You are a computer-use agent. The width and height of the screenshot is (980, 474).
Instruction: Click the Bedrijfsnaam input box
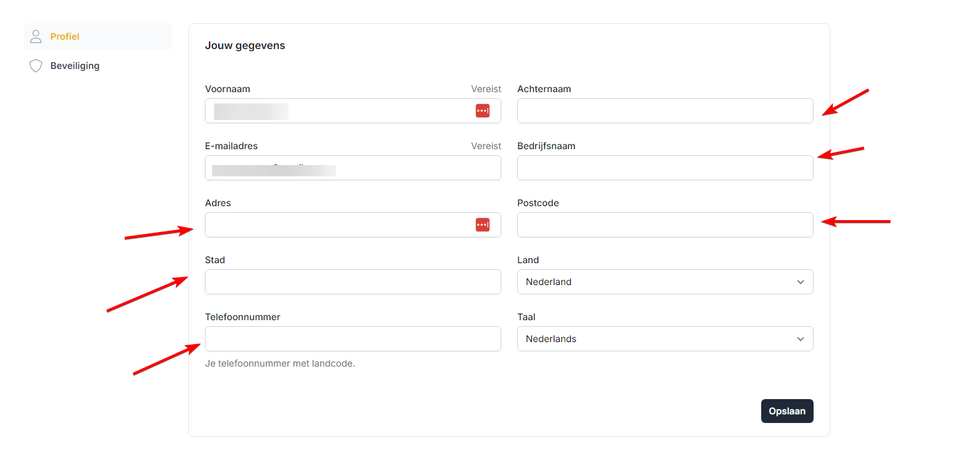664,168
